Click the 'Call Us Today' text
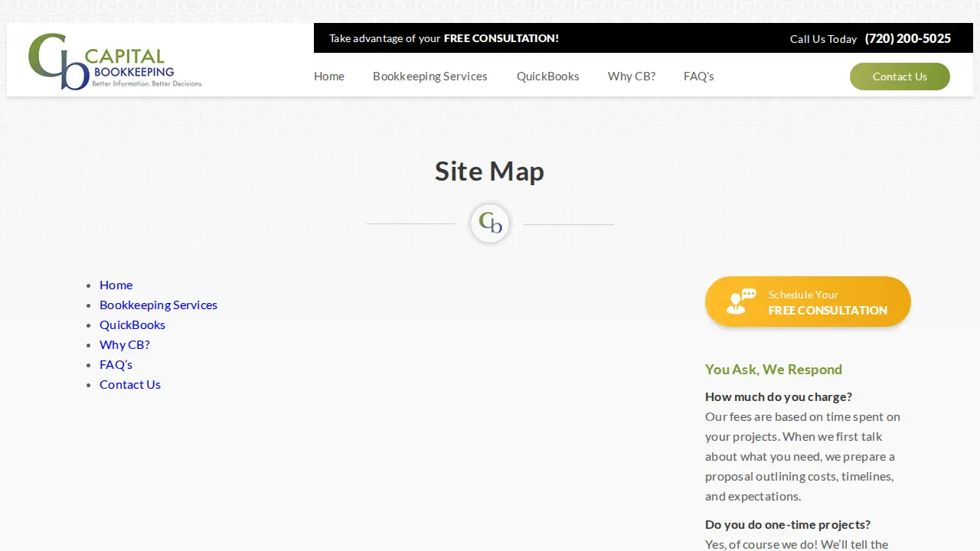980x551 pixels. [x=824, y=39]
